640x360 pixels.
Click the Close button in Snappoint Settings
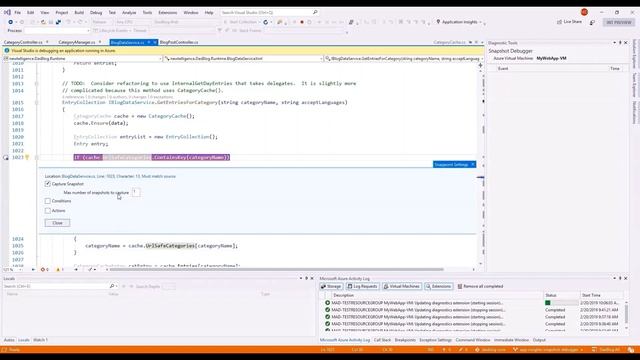(x=57, y=223)
